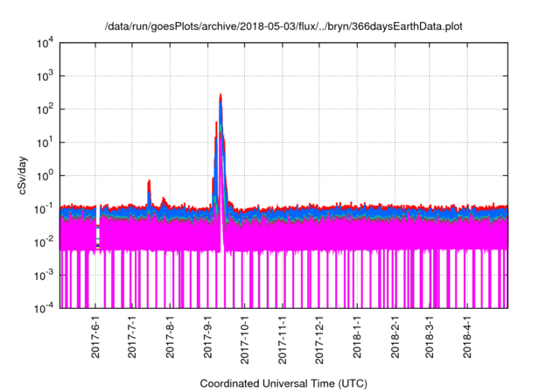Click the 2017-6-1 date label
The height and width of the screenshot is (392, 560).
[95, 337]
